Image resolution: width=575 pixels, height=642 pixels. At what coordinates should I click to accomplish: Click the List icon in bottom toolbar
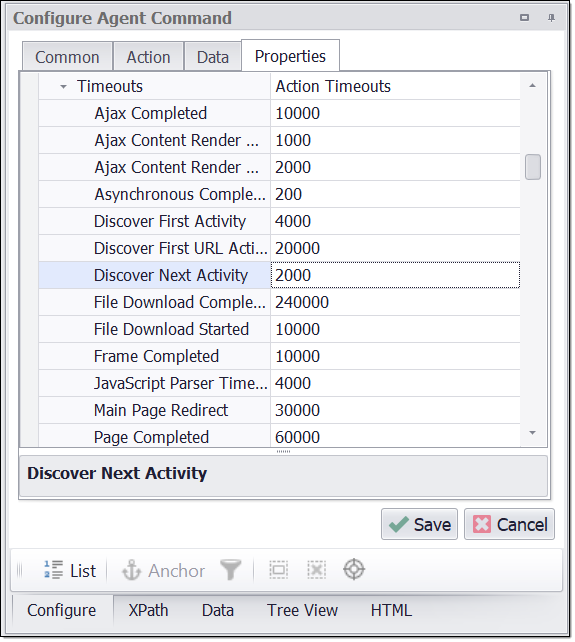pos(53,570)
